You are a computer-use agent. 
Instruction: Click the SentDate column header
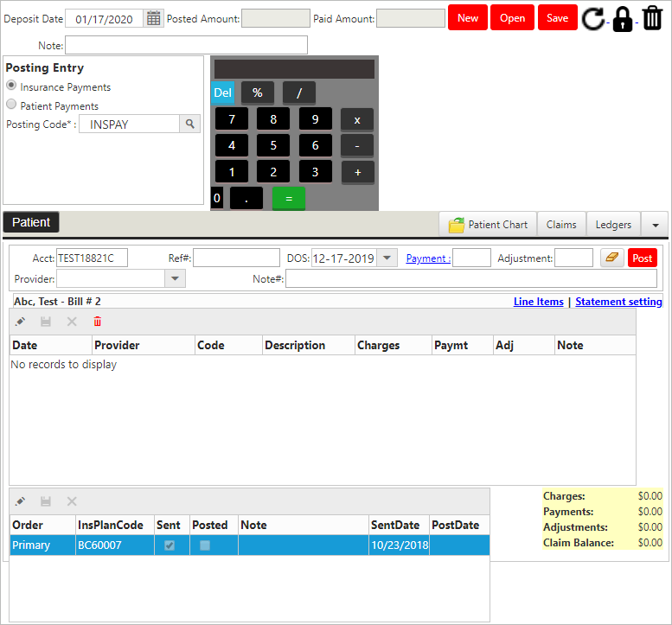(399, 525)
